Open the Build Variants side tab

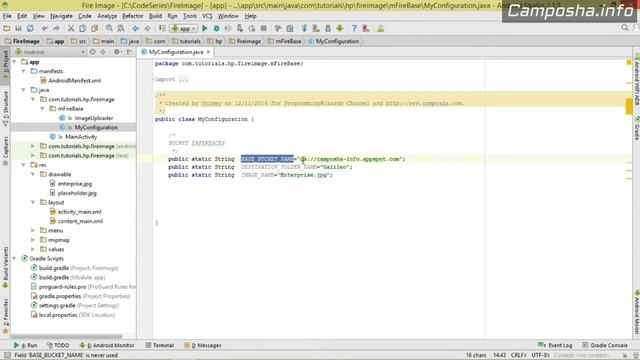6,267
